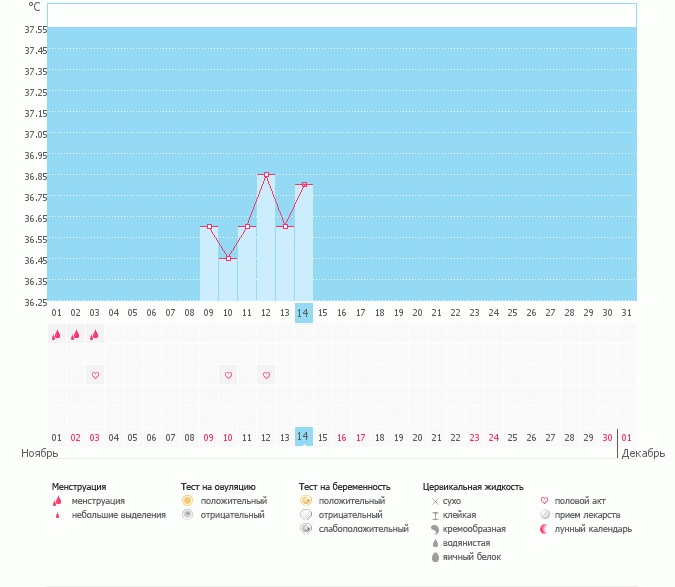Viewport: 675px width, 587px height.
Task: Select the temperature point on day 14
Action: click(x=304, y=184)
